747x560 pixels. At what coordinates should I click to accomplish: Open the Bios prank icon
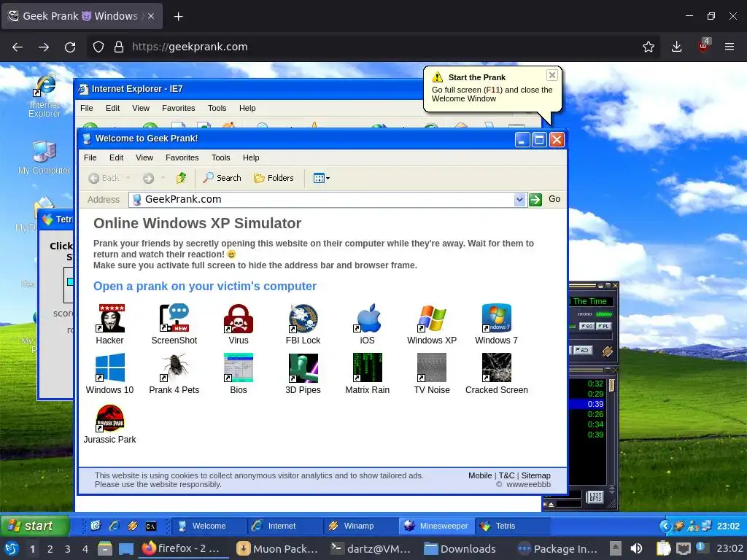point(239,373)
